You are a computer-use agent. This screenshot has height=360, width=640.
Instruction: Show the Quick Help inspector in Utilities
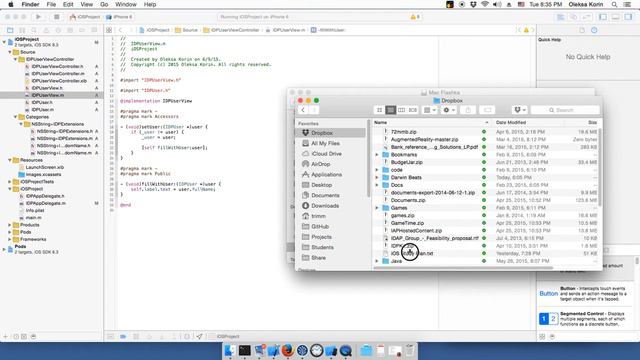[594, 30]
